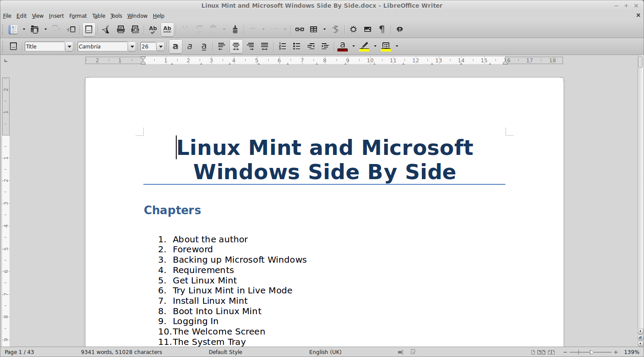The height and width of the screenshot is (357, 644).
Task: Click the gear Navigator icon
Action: (x=353, y=29)
